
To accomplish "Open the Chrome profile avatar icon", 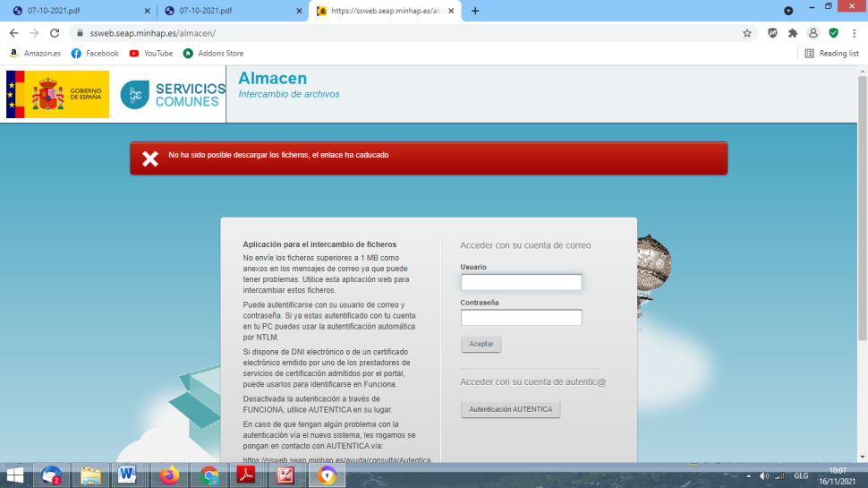I will (813, 33).
